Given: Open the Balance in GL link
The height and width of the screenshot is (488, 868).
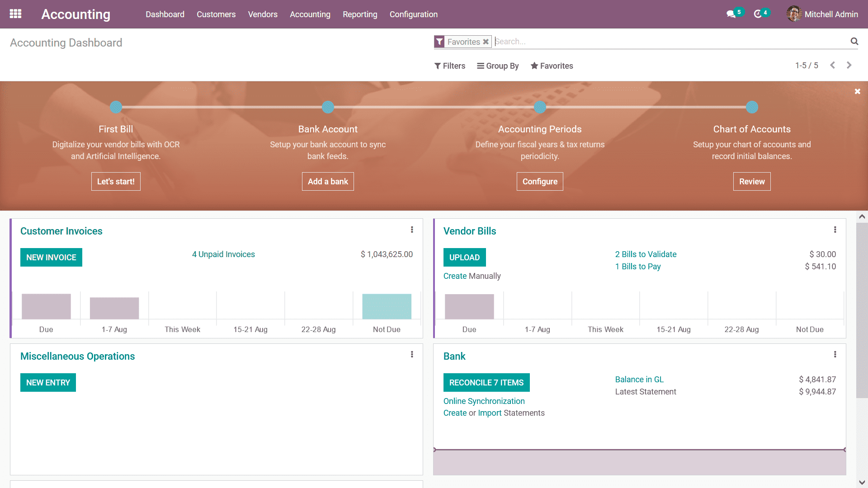Looking at the screenshot, I should (639, 380).
